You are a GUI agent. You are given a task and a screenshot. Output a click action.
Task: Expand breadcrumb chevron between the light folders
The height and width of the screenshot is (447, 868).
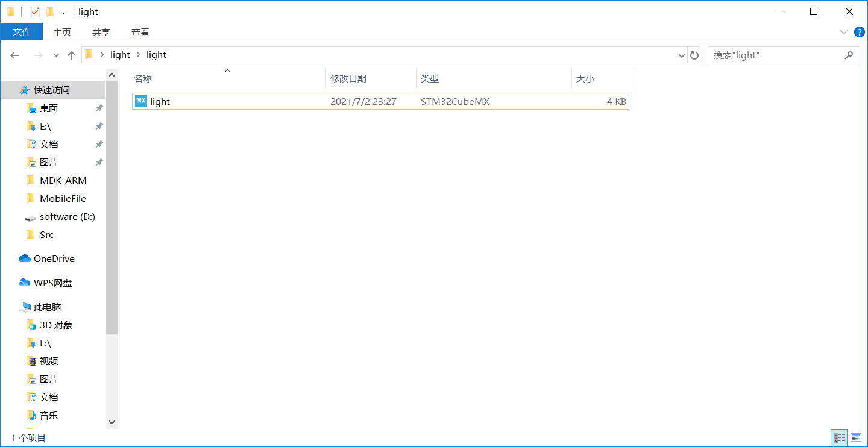(139, 55)
